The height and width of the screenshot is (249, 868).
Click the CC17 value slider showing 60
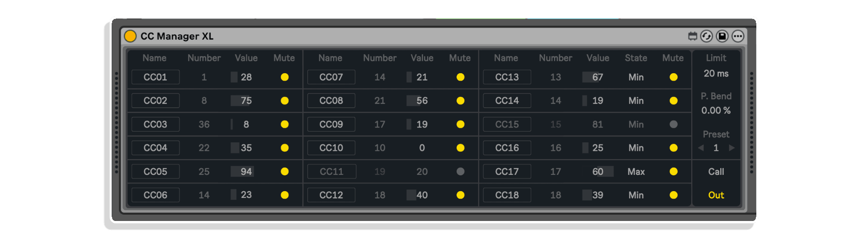coord(598,172)
